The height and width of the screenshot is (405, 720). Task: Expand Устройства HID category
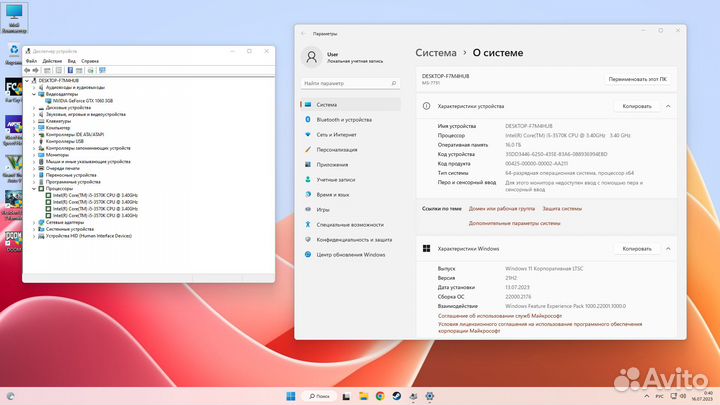point(34,236)
